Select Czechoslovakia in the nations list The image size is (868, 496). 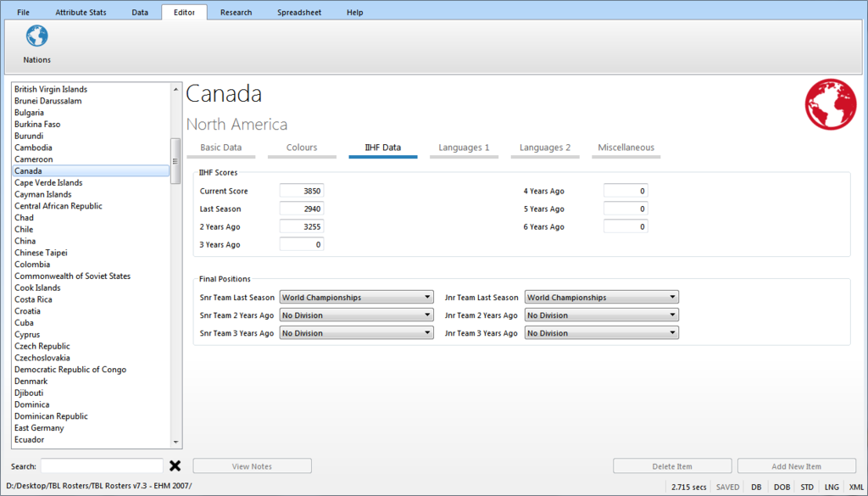click(x=91, y=358)
